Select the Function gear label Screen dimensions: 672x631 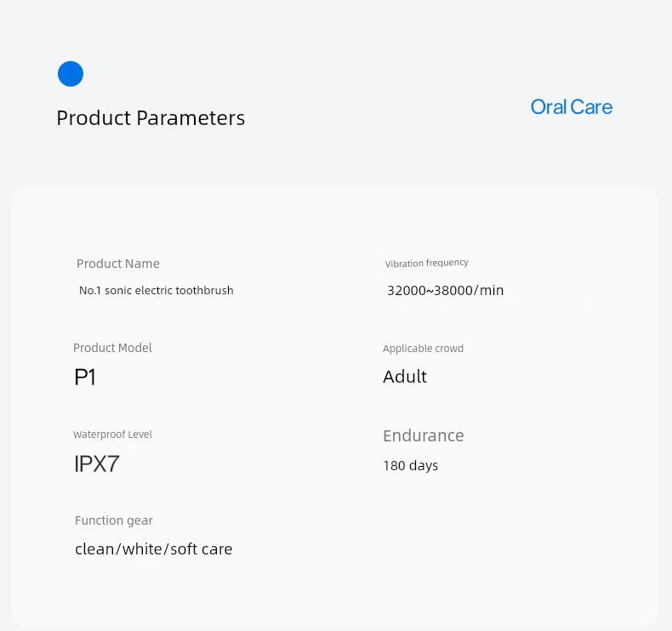pyautogui.click(x=114, y=520)
